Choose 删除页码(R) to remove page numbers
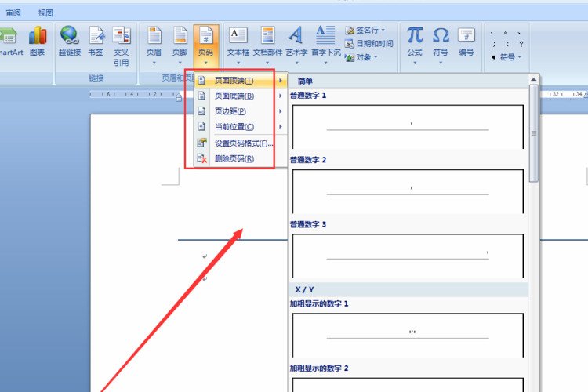 [x=240, y=158]
